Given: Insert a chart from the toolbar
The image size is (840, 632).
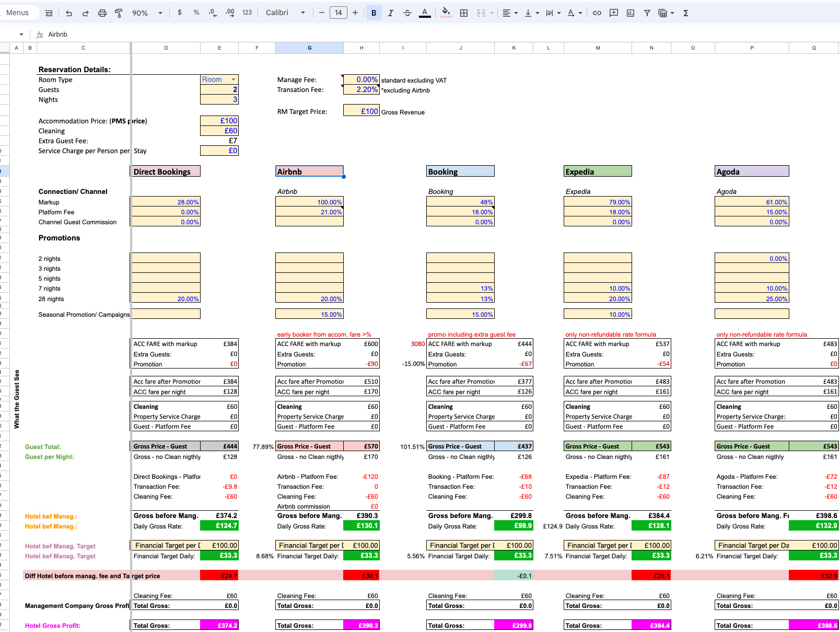Looking at the screenshot, I should pos(631,13).
